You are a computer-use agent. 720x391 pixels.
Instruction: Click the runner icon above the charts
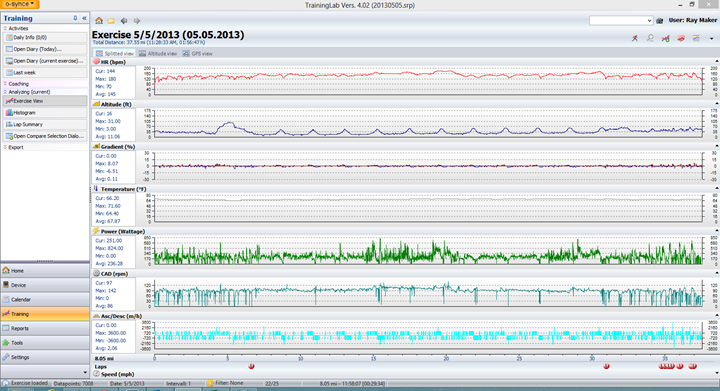click(x=635, y=39)
